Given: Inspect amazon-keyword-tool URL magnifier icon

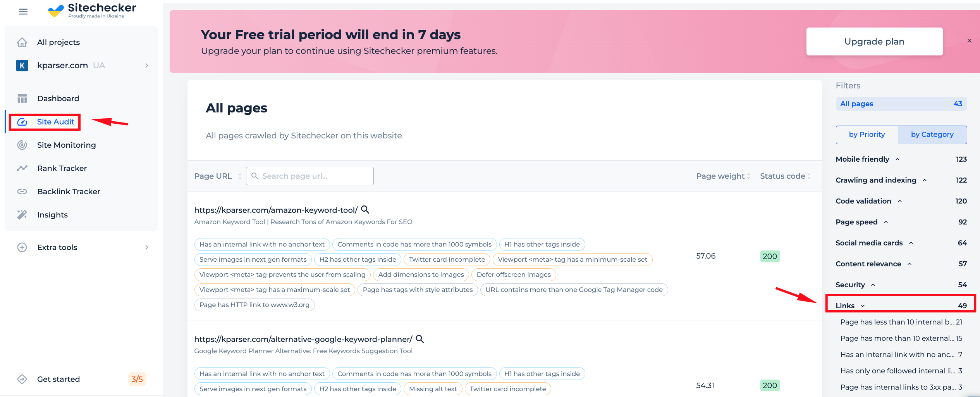Looking at the screenshot, I should (x=365, y=210).
